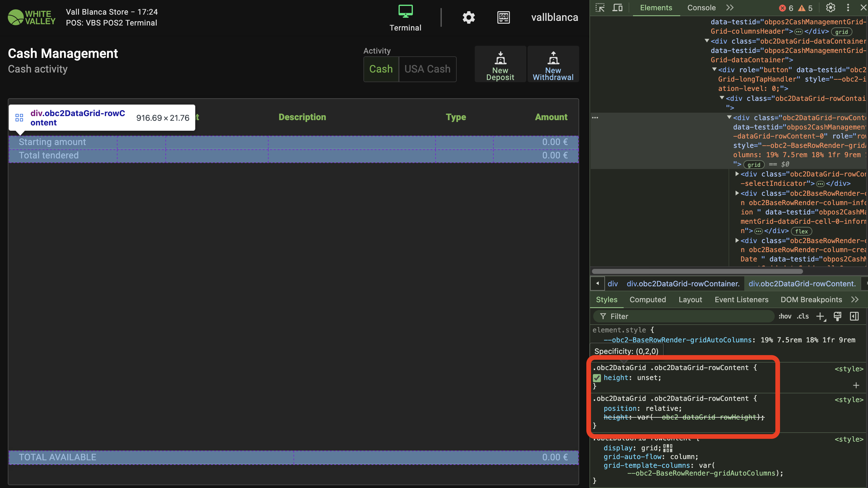Open the grid editor icon beside display: grid

pos(667,448)
